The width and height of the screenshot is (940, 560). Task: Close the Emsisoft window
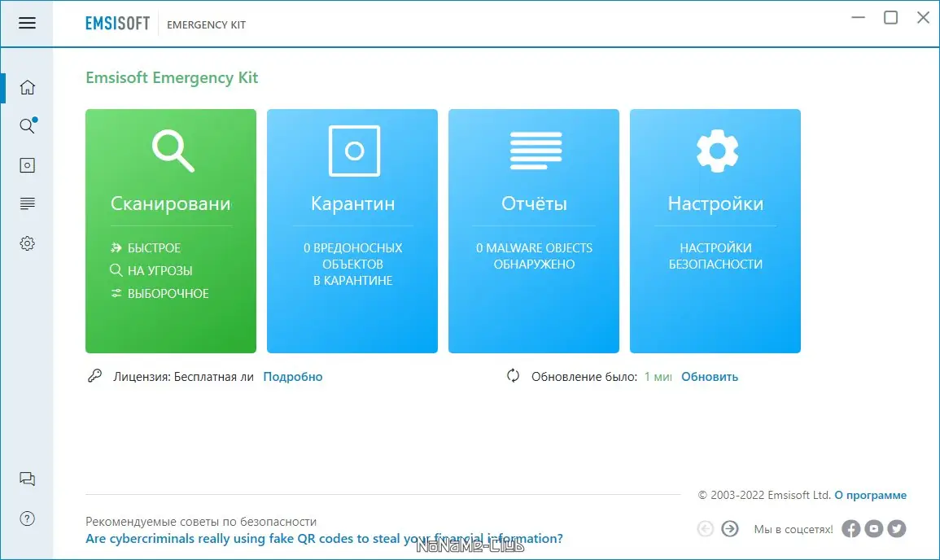(x=923, y=17)
